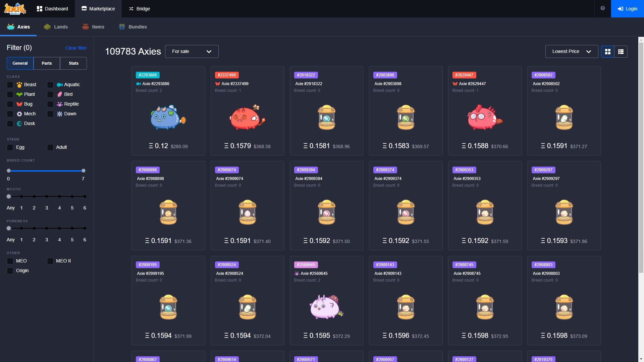Click the left handle of Breed Count slider

point(9,171)
